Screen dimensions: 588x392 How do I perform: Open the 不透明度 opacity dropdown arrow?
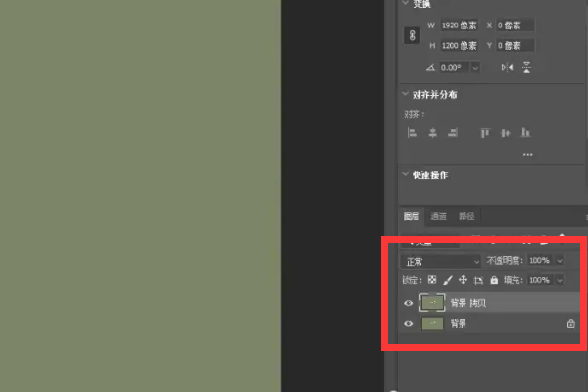point(561,261)
